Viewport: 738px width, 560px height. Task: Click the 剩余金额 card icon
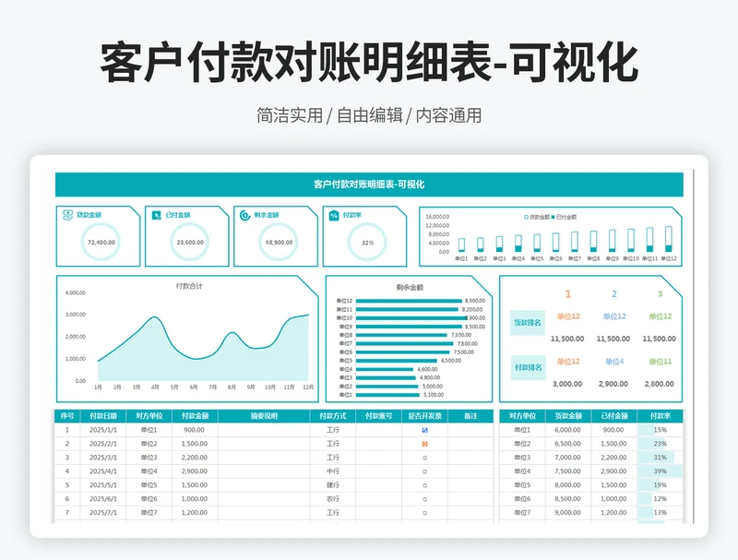tap(245, 215)
